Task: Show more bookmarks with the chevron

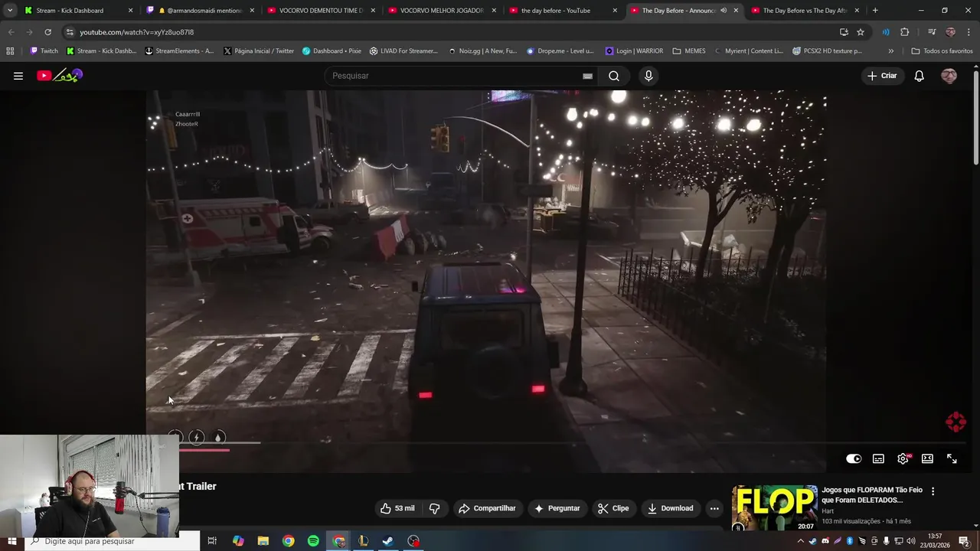Action: [890, 51]
